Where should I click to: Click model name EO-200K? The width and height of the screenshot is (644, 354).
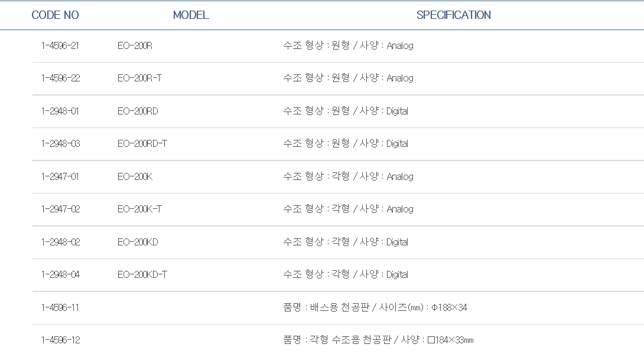(135, 177)
